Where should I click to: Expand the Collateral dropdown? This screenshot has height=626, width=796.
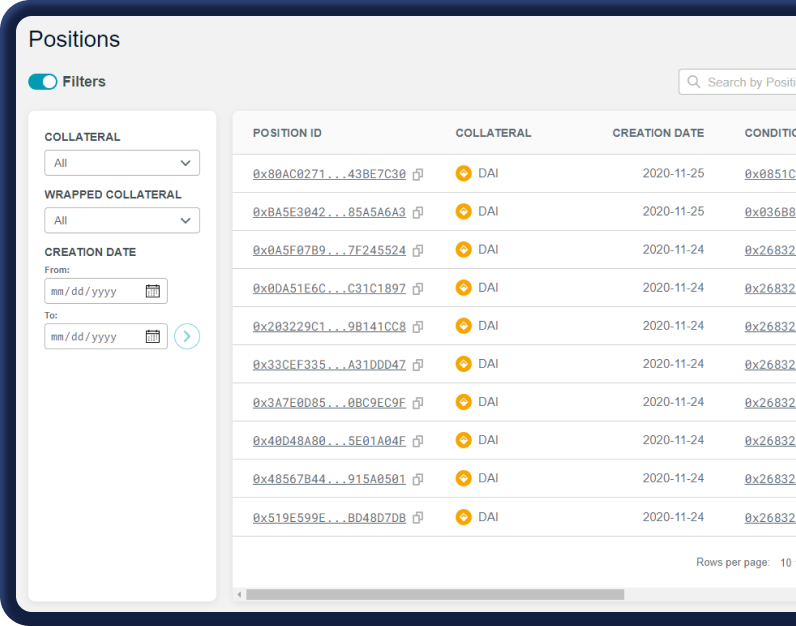coord(122,163)
